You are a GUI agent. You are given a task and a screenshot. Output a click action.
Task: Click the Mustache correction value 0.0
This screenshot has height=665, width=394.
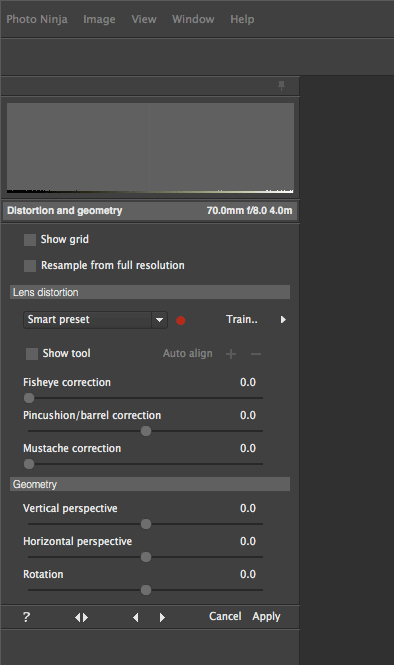tap(248, 448)
